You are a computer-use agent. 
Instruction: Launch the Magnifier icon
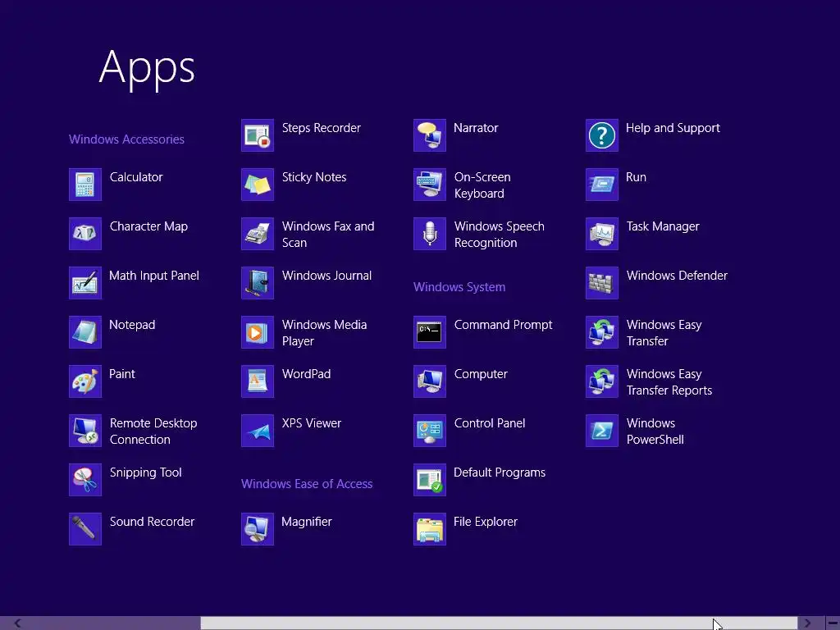coord(258,530)
